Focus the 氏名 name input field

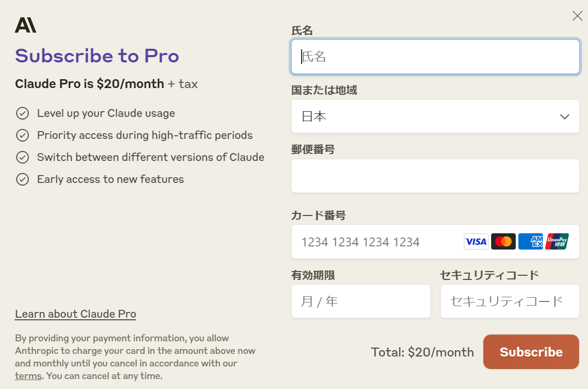tap(435, 57)
